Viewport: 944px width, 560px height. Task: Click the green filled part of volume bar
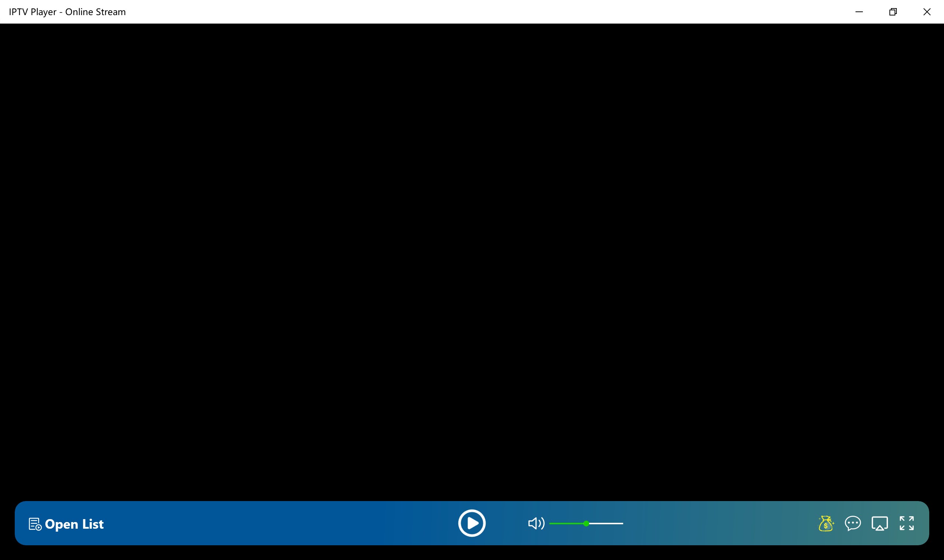[x=566, y=524]
